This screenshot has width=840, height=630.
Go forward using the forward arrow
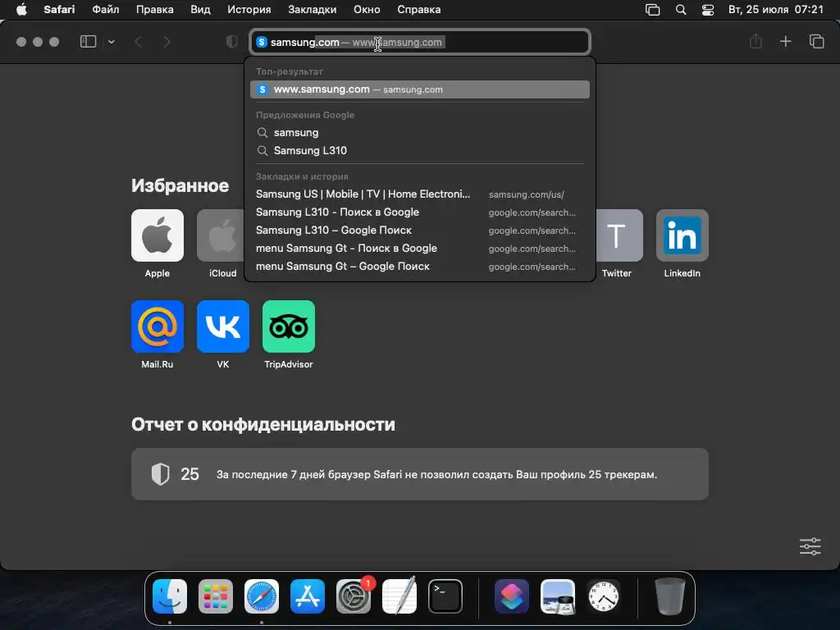pos(167,42)
